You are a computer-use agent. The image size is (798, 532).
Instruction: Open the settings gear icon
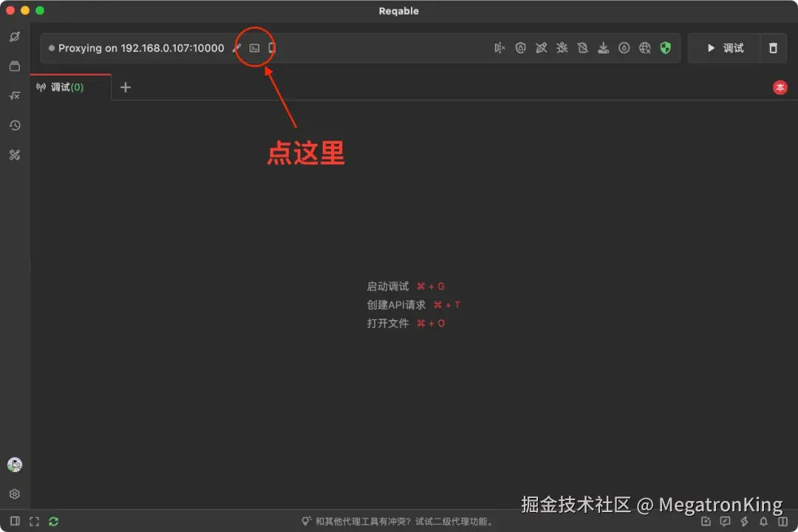pyautogui.click(x=15, y=494)
